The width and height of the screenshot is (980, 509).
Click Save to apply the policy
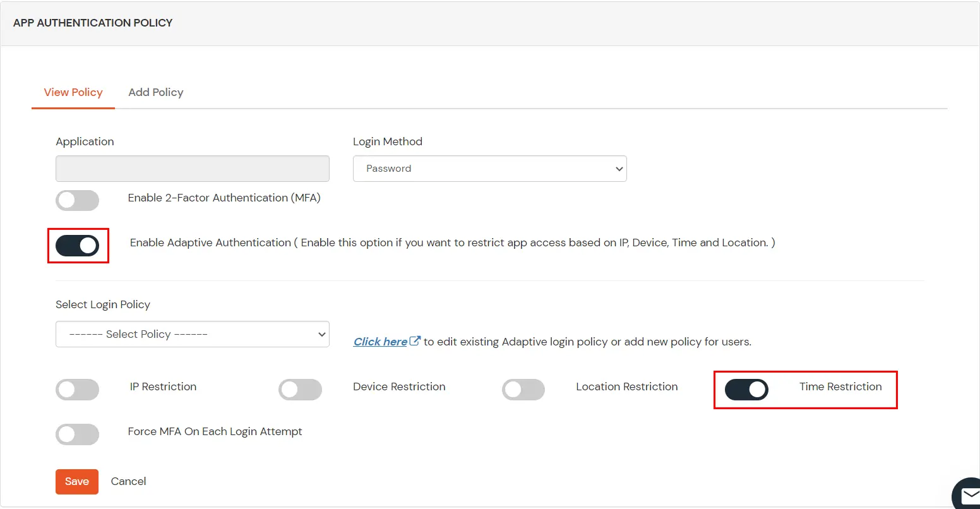[x=76, y=481]
